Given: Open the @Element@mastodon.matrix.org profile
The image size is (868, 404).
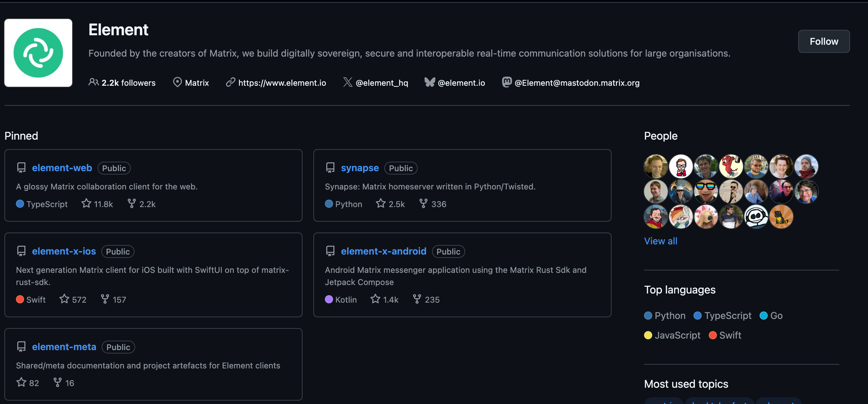Looking at the screenshot, I should (577, 83).
